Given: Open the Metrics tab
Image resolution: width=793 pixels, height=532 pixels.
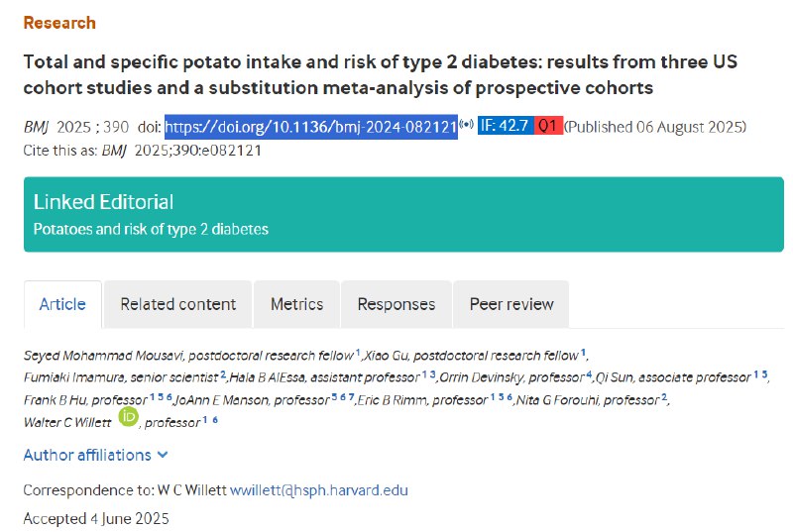Looking at the screenshot, I should click(x=296, y=304).
